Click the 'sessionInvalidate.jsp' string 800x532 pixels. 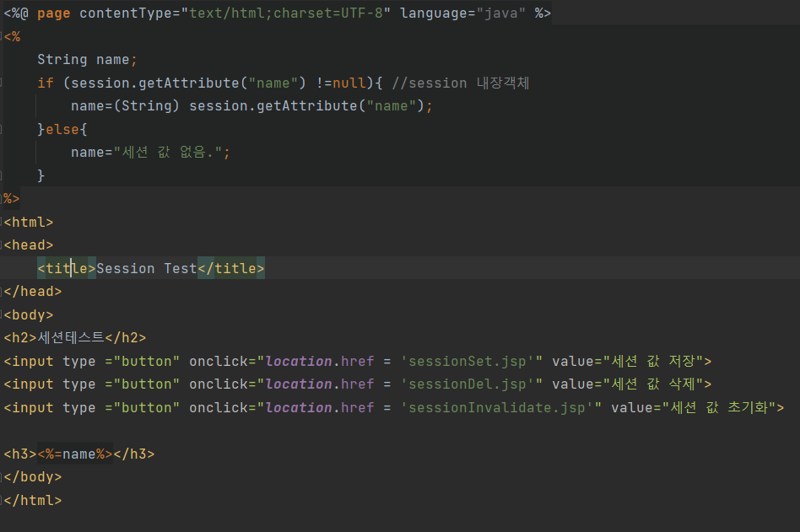click(497, 408)
